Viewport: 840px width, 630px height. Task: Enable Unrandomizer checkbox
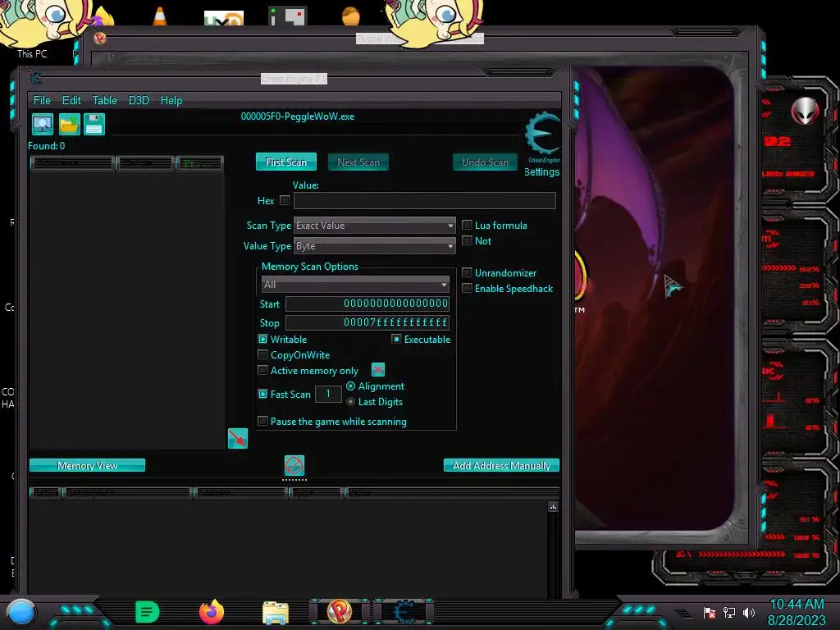point(467,272)
